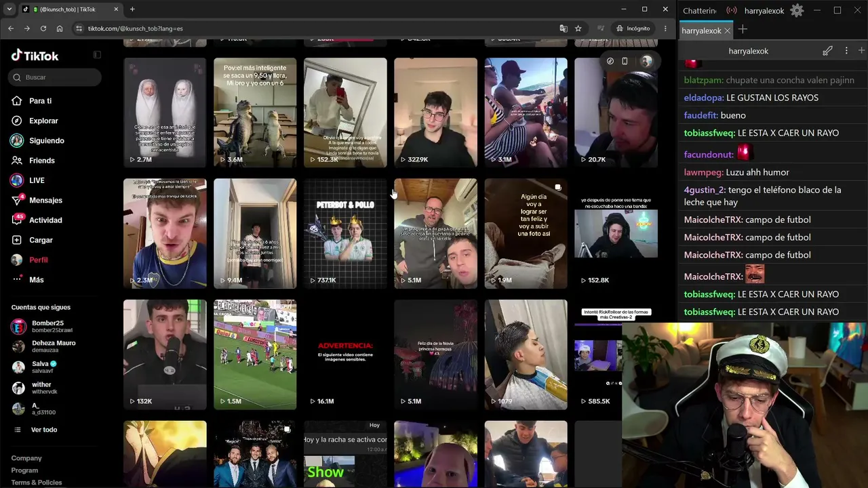Open Bomber25 followed account
Viewport: 868px width, 488px height.
(47, 327)
